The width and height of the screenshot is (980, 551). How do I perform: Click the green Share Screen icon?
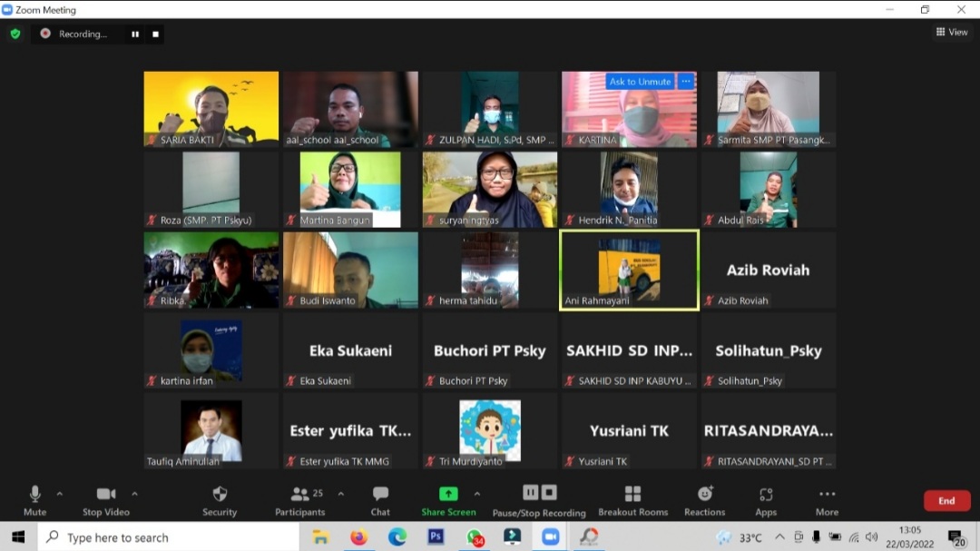[448, 494]
